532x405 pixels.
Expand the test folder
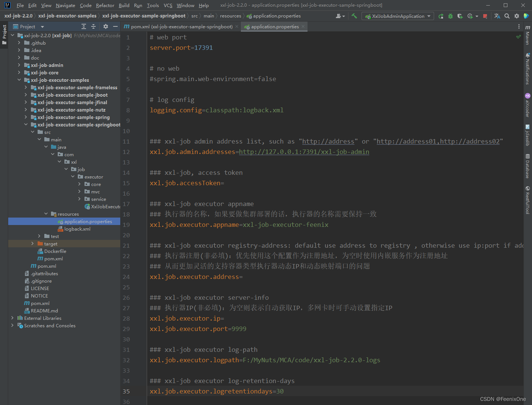click(39, 236)
